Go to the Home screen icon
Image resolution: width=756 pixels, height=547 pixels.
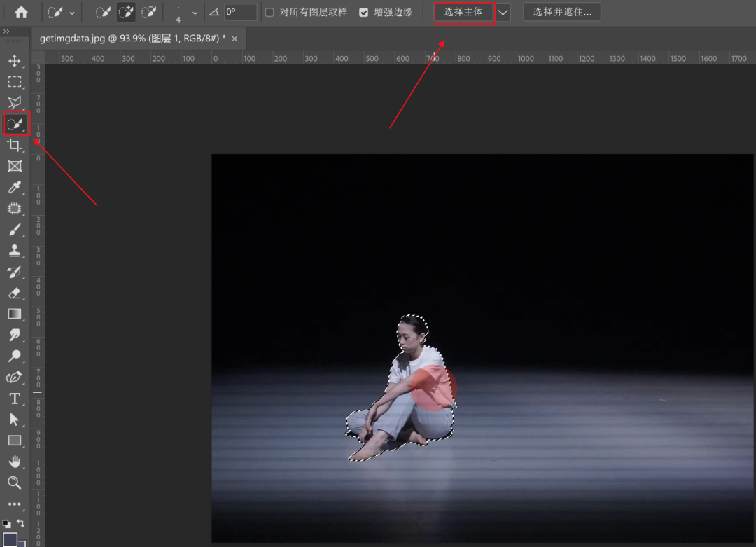coord(21,12)
